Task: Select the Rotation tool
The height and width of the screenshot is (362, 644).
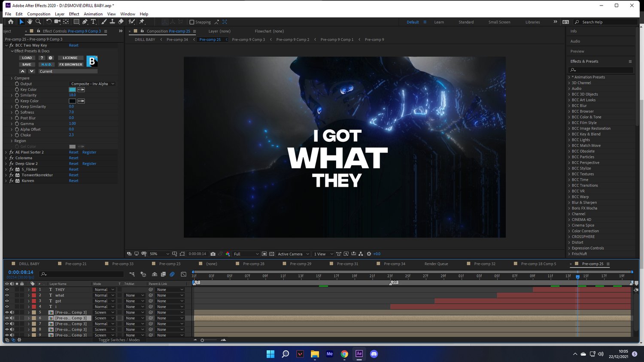Action: tap(49, 22)
